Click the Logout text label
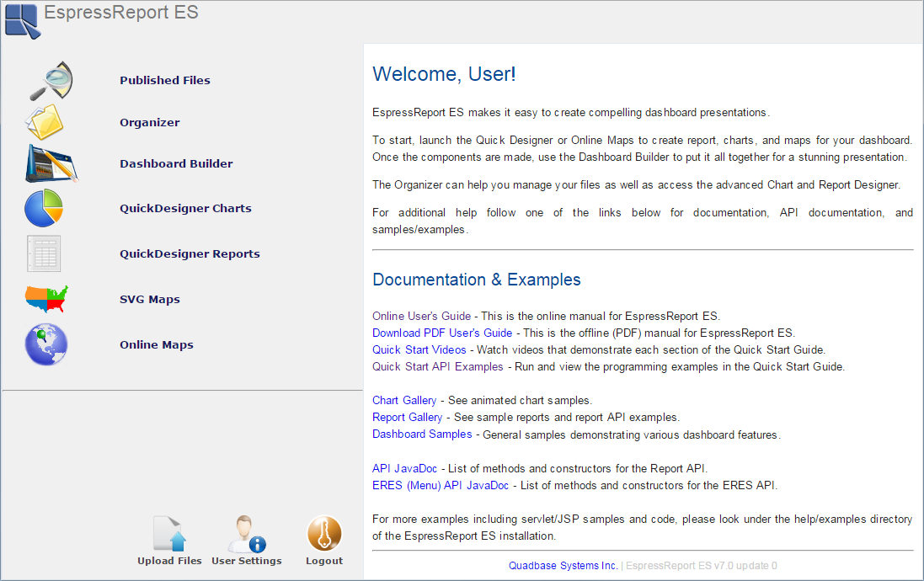Image resolution: width=924 pixels, height=581 pixels. pos(324,561)
